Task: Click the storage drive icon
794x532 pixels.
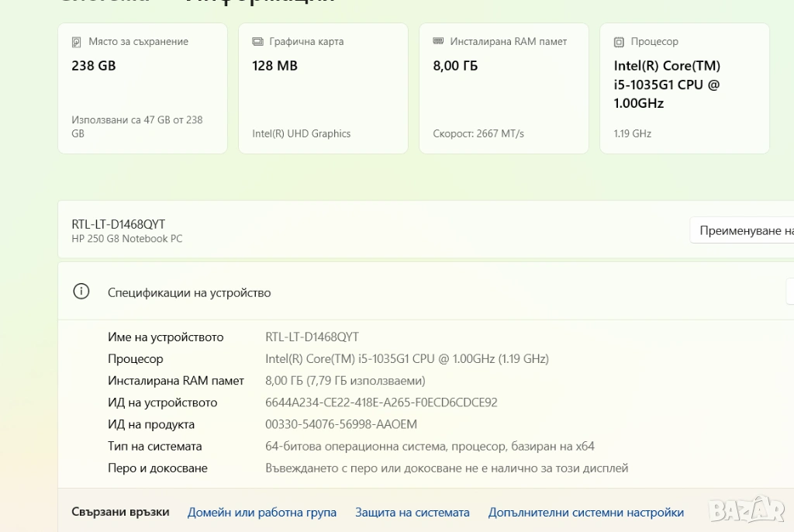Action: point(77,42)
